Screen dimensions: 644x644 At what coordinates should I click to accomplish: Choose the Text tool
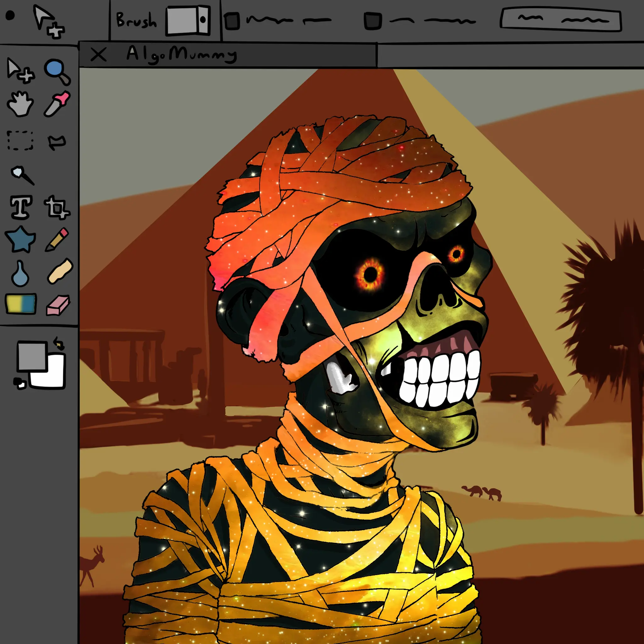pos(21,207)
